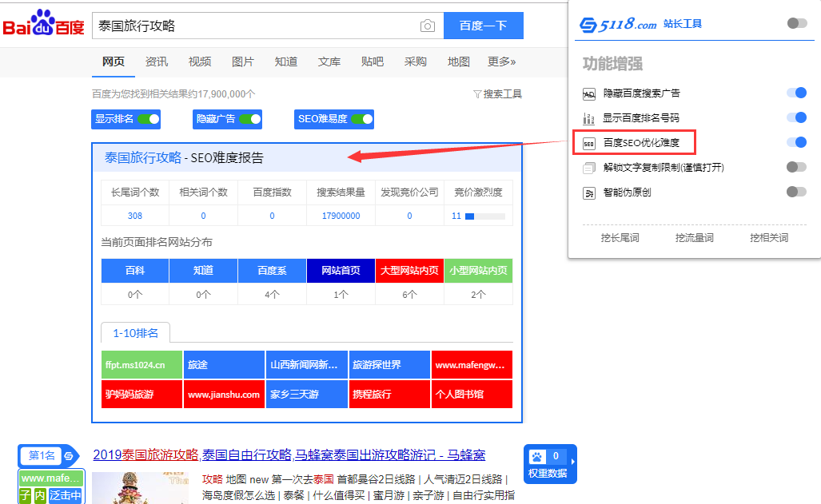Click the 个人图书馆 ranking cell
The height and width of the screenshot is (504, 821).
tap(472, 394)
